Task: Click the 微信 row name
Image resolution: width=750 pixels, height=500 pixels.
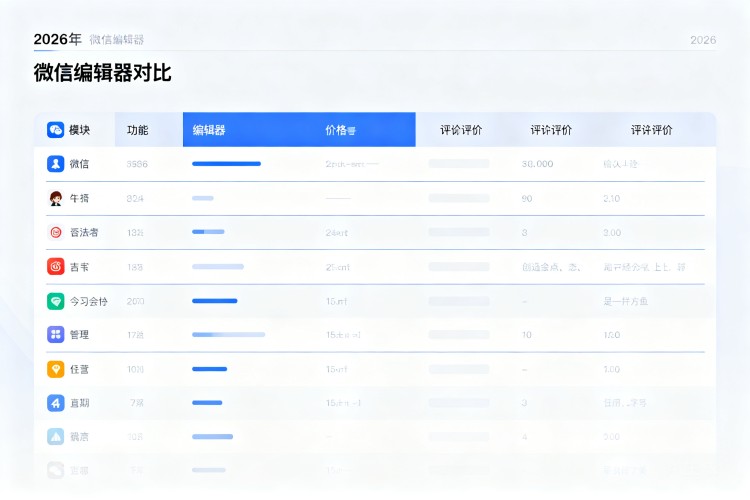Action: [79, 164]
